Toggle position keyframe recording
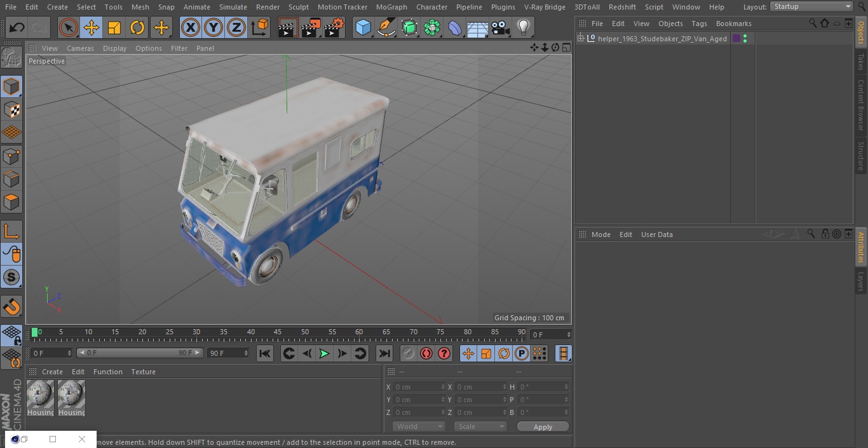 tap(468, 353)
